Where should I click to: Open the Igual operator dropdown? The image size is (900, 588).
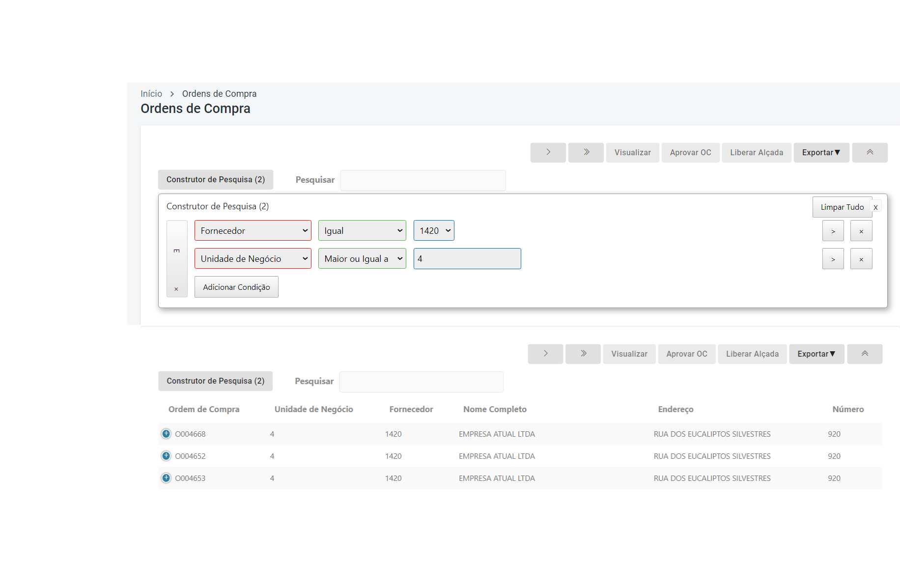[x=362, y=230]
